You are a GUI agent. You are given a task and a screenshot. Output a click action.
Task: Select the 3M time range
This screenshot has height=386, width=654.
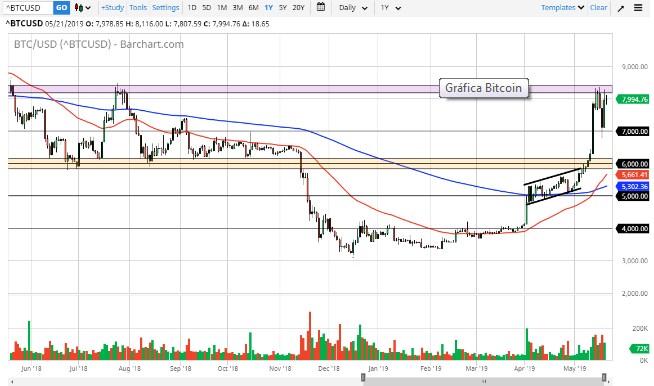(238, 8)
